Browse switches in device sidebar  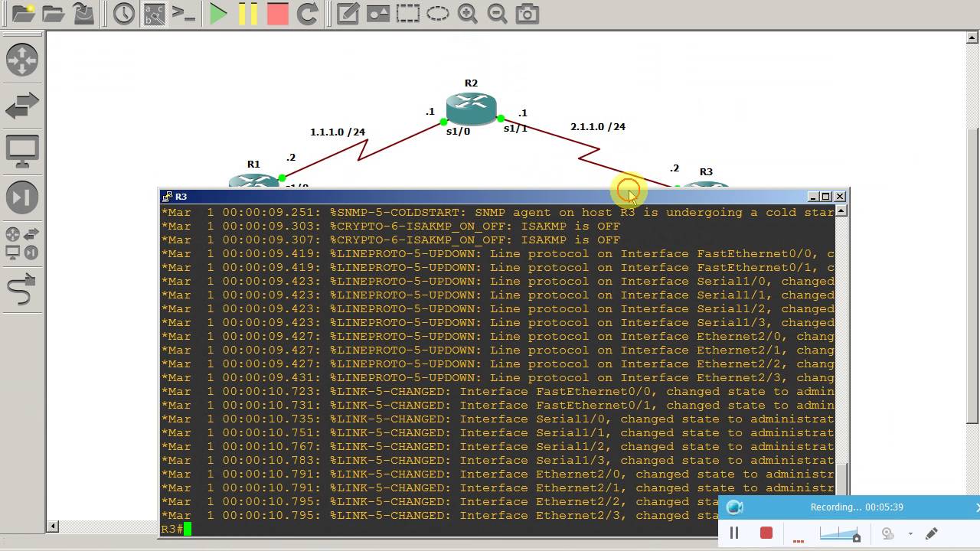click(x=22, y=106)
